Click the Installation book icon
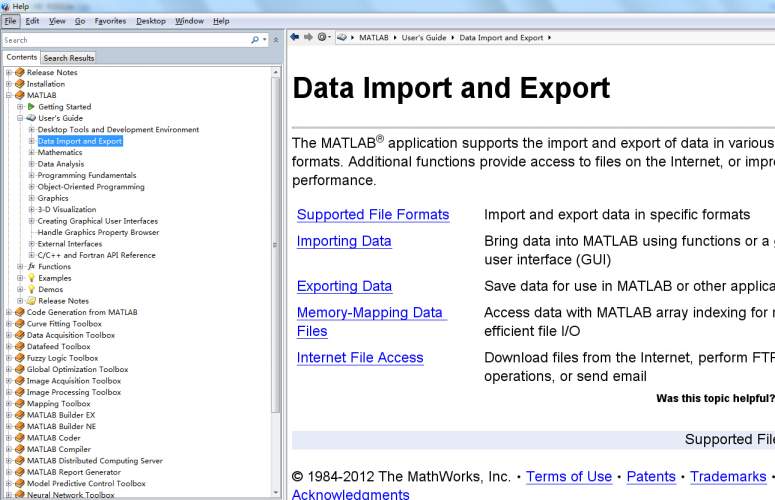 coord(20,83)
